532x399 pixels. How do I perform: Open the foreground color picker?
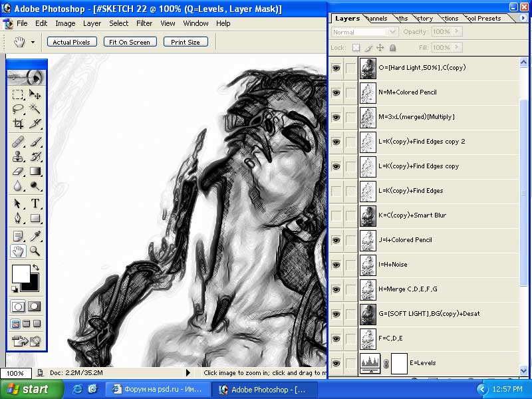(21, 273)
